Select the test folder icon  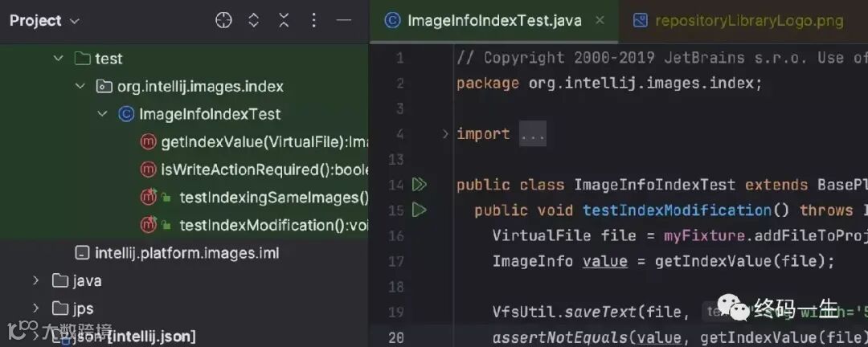coord(83,58)
